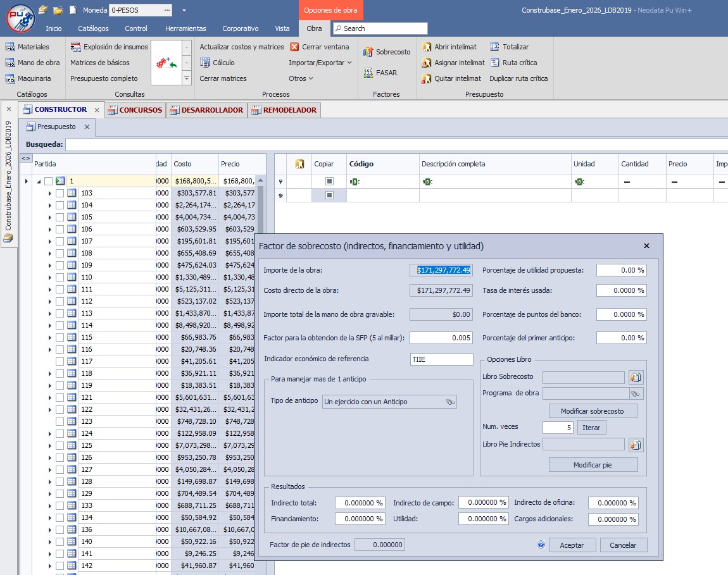Click intelimat column header icon
This screenshot has height=575, width=728.
coord(299,164)
